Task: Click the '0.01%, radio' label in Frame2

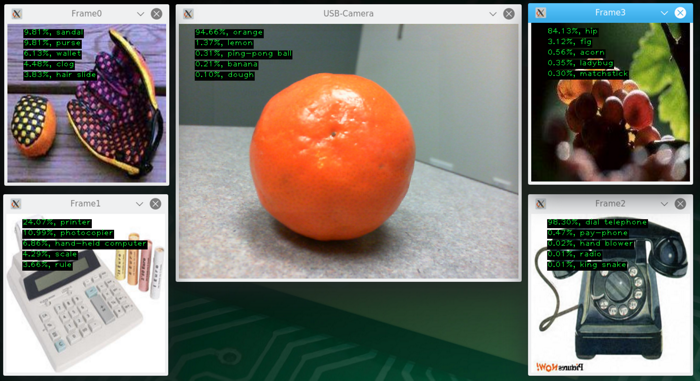Action: point(575,254)
